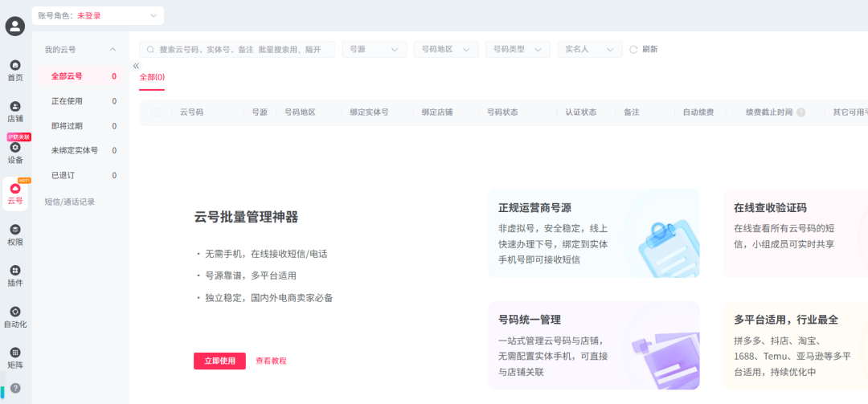Click the 云号批量管理神器 heading

(247, 218)
